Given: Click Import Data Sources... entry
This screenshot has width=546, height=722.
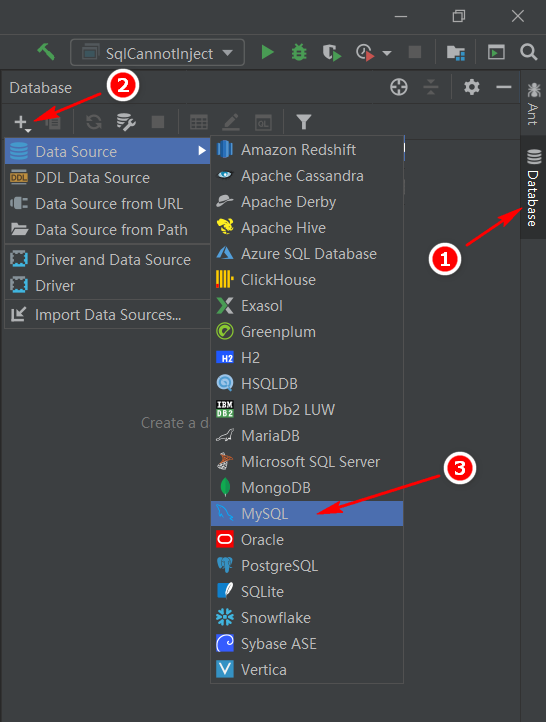Looking at the screenshot, I should 107,315.
